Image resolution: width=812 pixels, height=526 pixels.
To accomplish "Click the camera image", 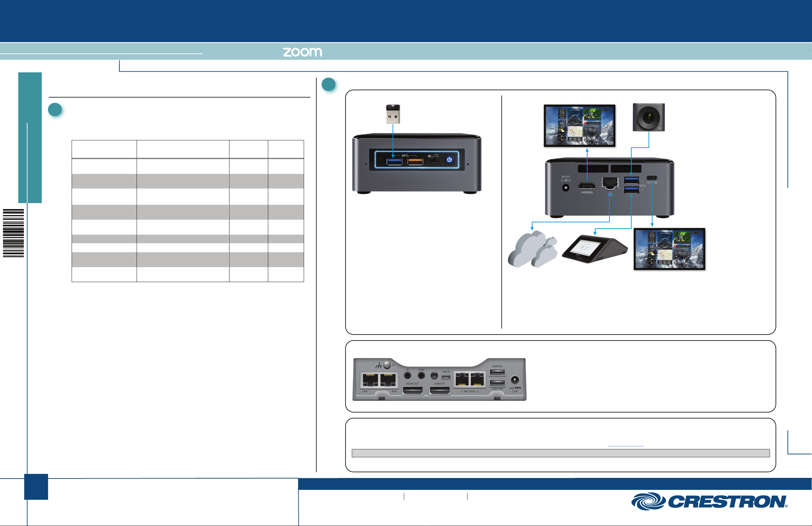I will [649, 117].
